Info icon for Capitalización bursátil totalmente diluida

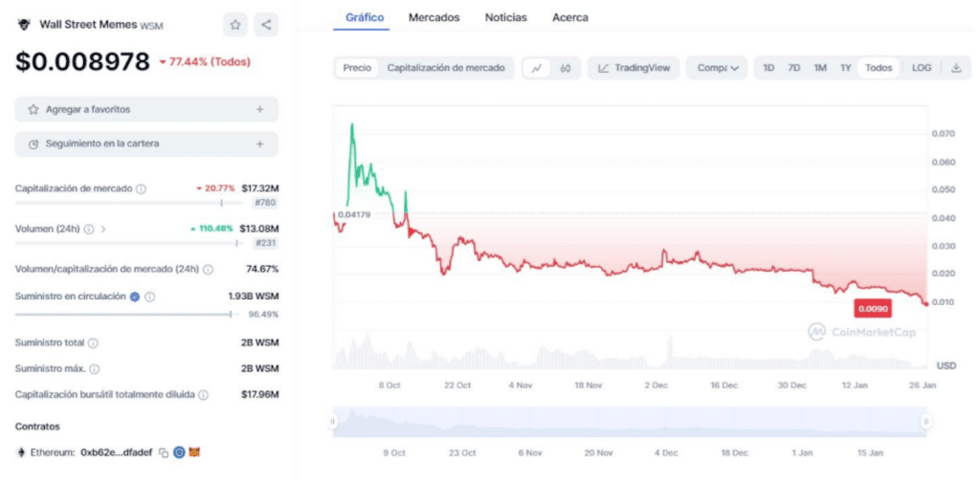pyautogui.click(x=204, y=395)
